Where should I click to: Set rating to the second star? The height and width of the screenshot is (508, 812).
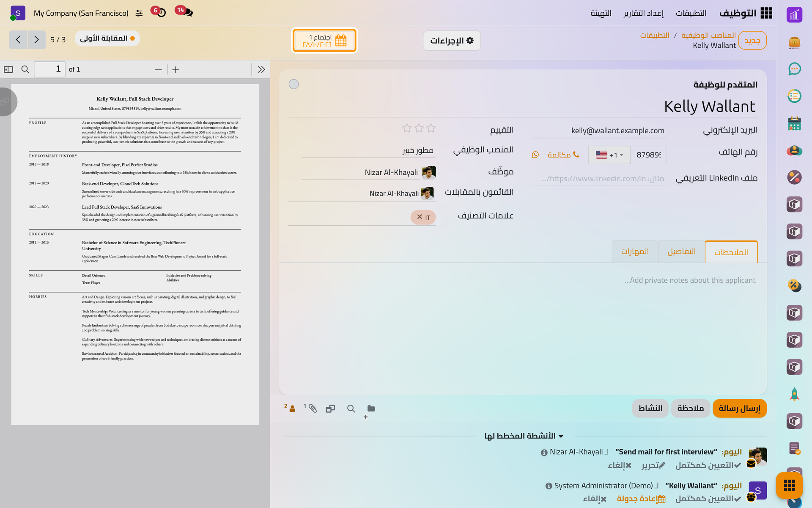(419, 128)
